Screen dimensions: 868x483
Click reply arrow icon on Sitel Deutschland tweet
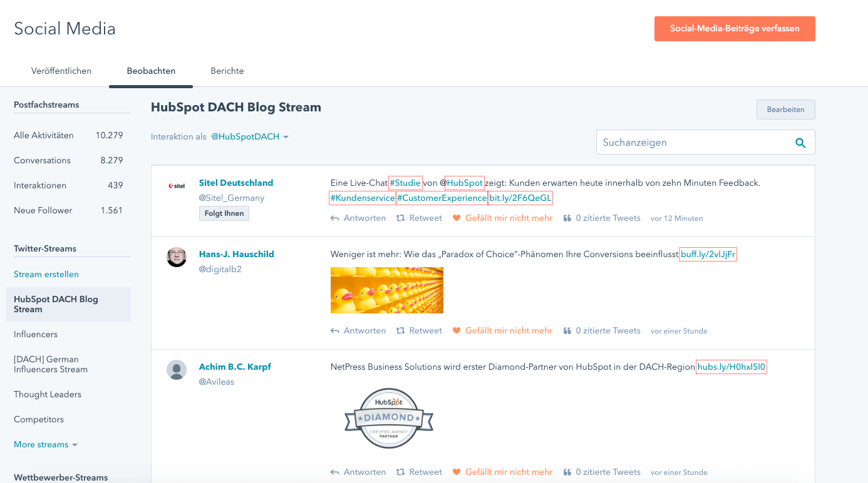click(335, 218)
